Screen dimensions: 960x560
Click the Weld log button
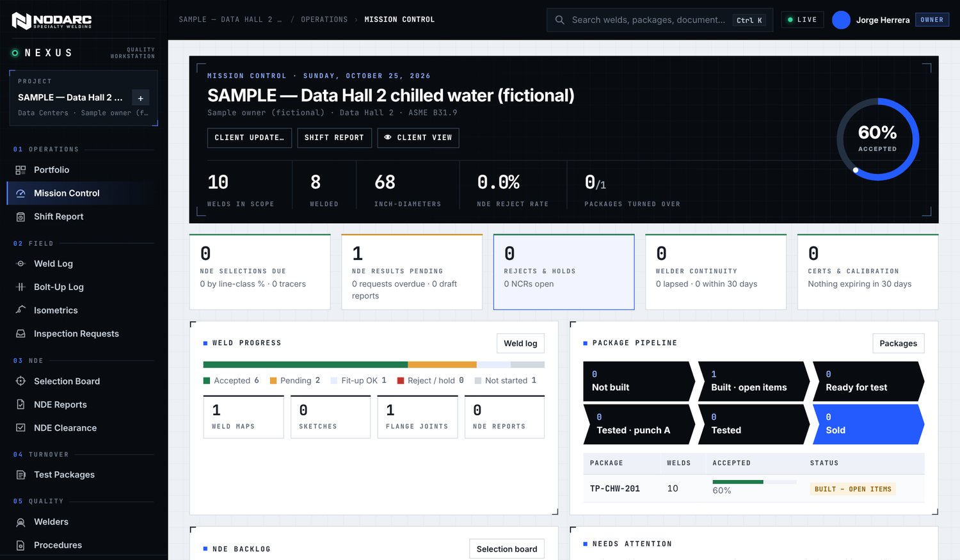[520, 343]
